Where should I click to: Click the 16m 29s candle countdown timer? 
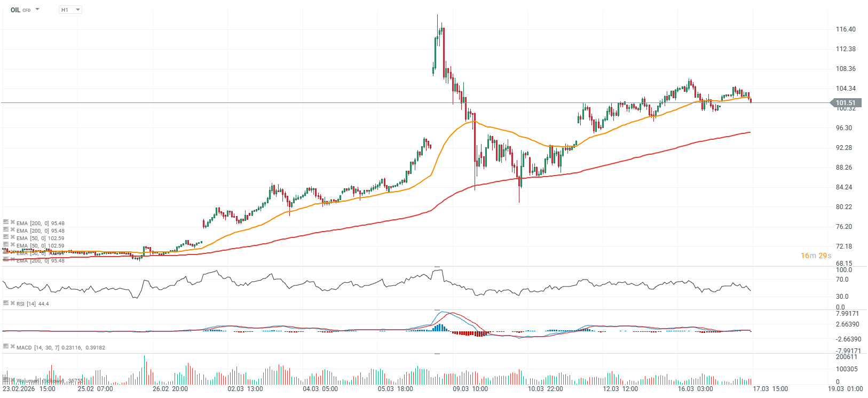(816, 256)
